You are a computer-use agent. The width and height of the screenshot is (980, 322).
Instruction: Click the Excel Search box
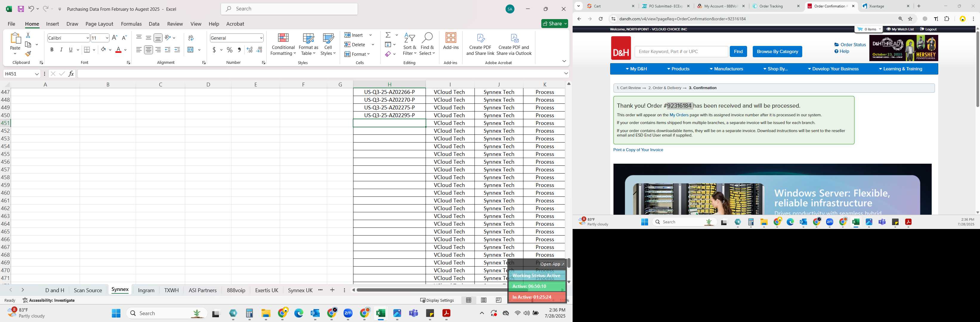pyautogui.click(x=289, y=9)
